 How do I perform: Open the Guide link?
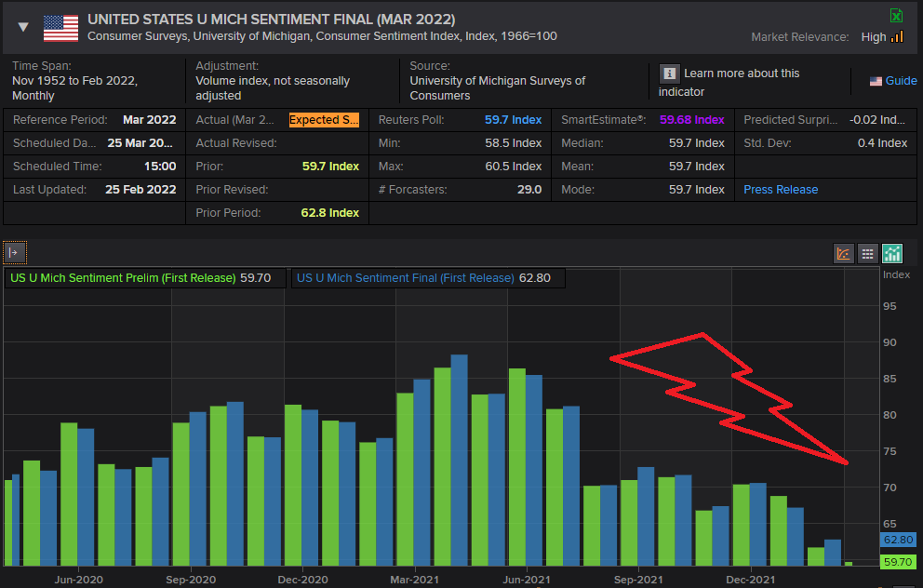pyautogui.click(x=901, y=81)
